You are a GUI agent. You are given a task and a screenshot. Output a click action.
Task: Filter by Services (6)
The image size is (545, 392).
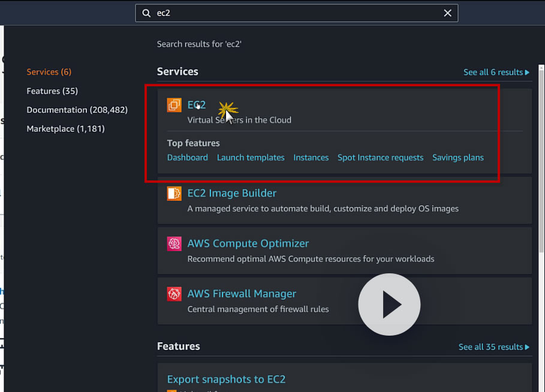pyautogui.click(x=49, y=72)
